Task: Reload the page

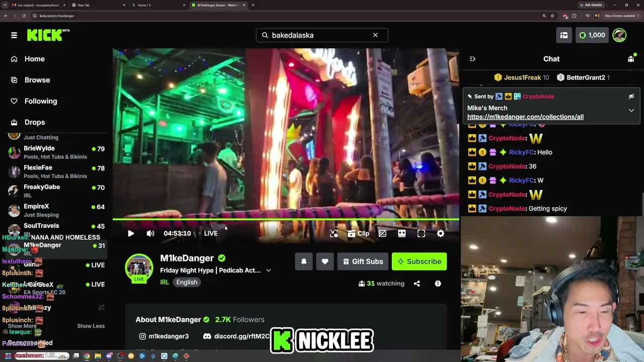Action: click(x=24, y=16)
